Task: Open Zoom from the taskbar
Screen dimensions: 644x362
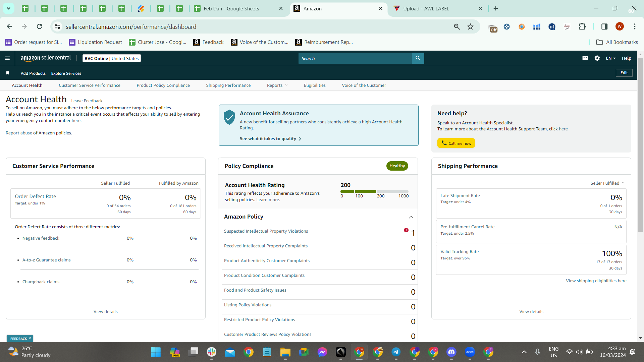Action: 470,352
